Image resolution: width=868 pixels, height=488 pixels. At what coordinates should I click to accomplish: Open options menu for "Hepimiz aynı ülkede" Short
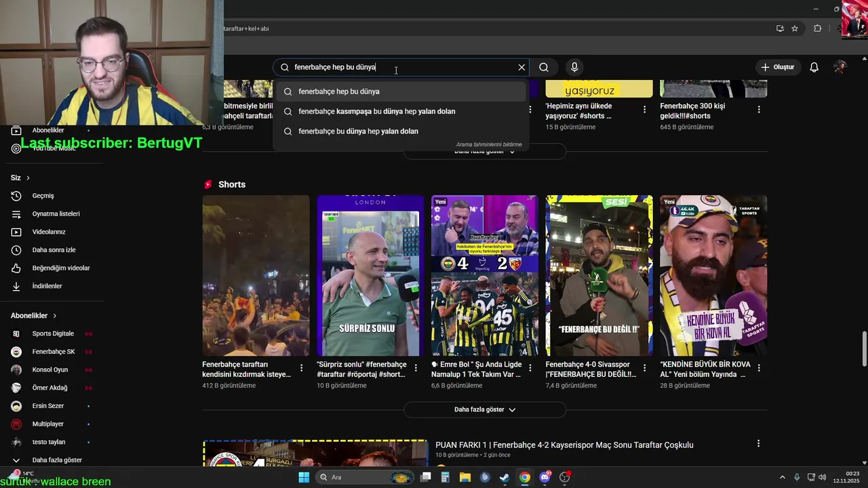[x=645, y=110]
